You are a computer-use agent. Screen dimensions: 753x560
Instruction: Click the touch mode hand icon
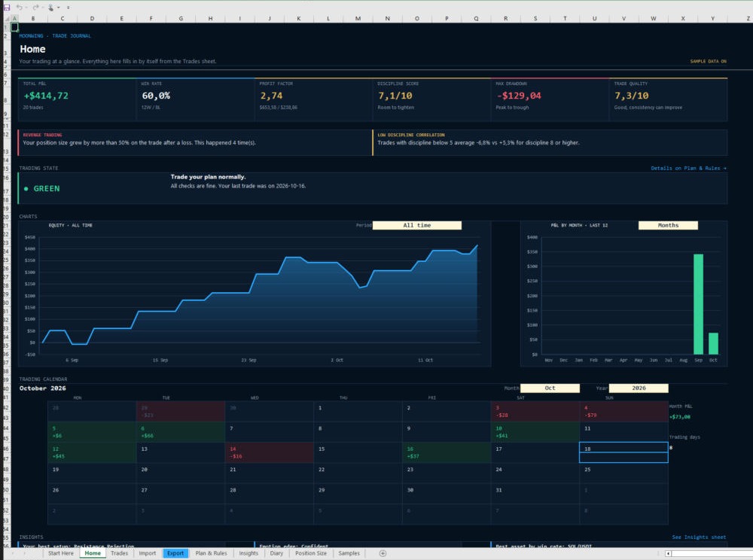pyautogui.click(x=51, y=8)
